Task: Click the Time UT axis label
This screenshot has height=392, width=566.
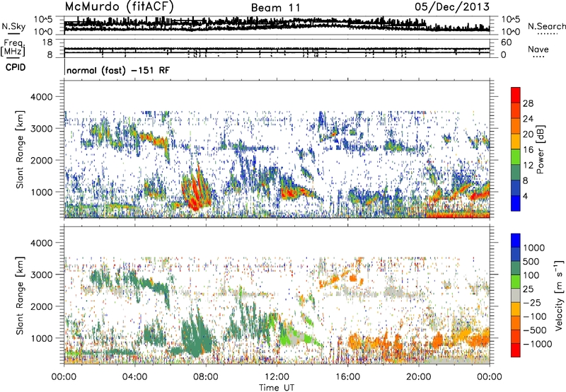Action: point(277,387)
